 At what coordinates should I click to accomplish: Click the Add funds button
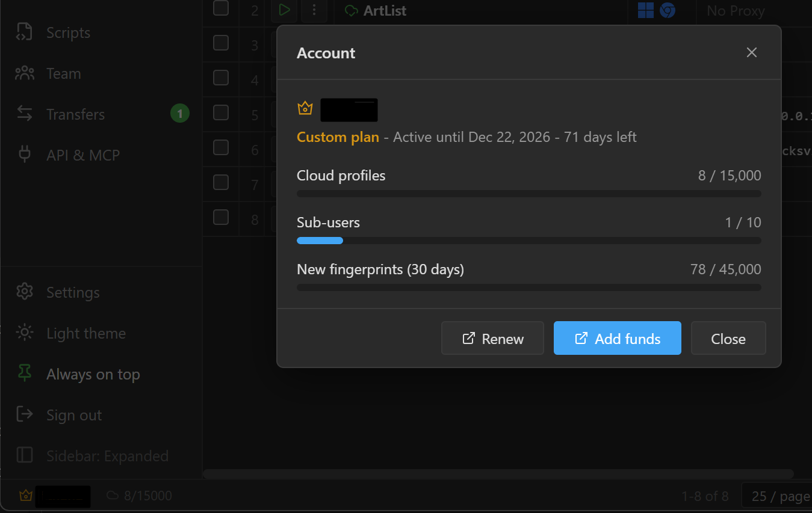(x=618, y=339)
